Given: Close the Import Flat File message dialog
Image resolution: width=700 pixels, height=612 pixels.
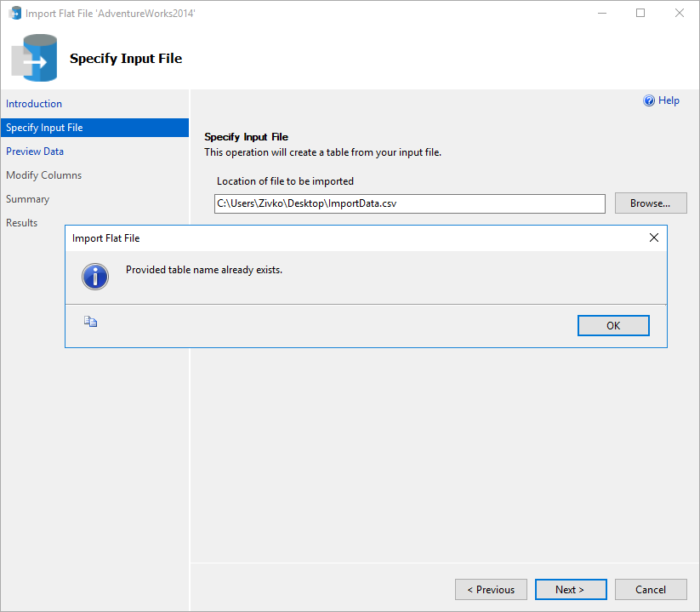Looking at the screenshot, I should [653, 238].
